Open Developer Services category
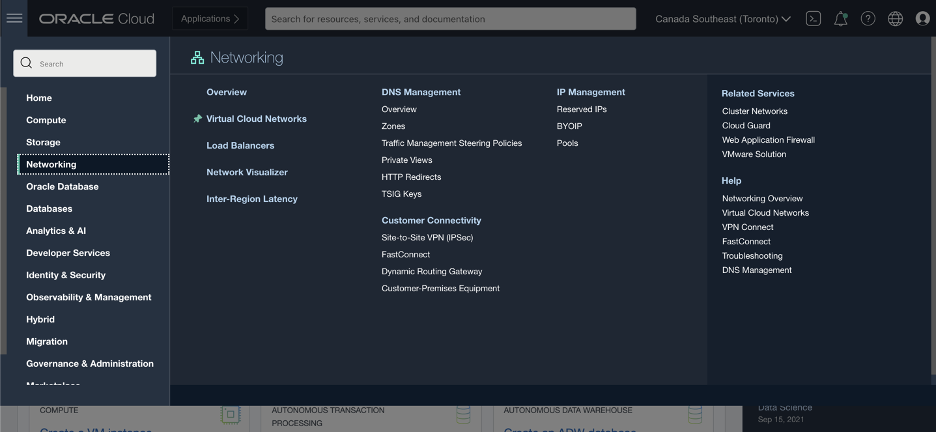The height and width of the screenshot is (432, 936). pyautogui.click(x=68, y=252)
